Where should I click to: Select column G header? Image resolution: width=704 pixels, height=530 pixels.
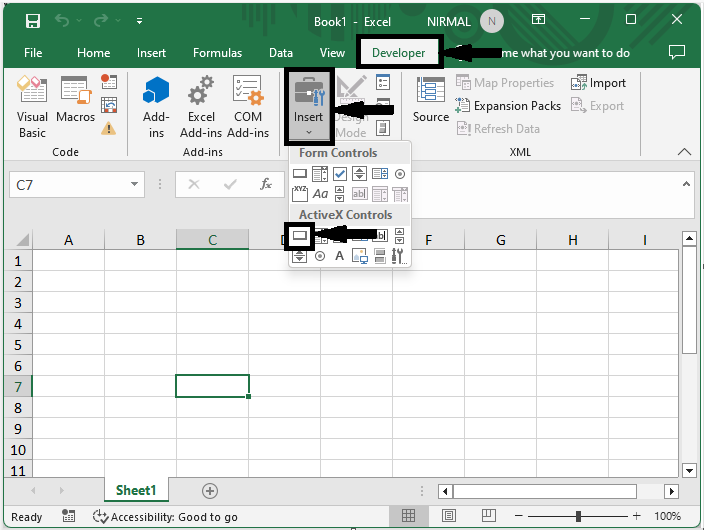coord(501,239)
